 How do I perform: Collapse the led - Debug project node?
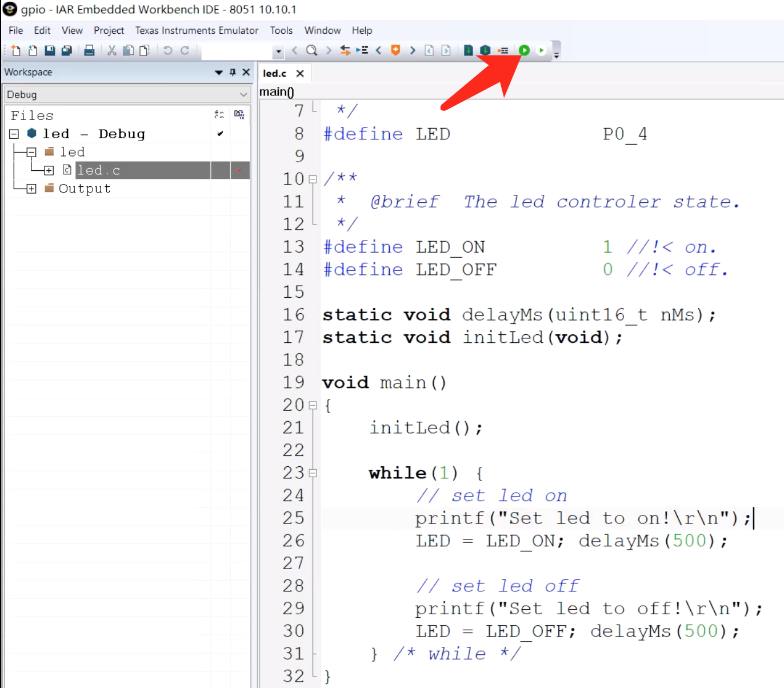click(x=14, y=134)
